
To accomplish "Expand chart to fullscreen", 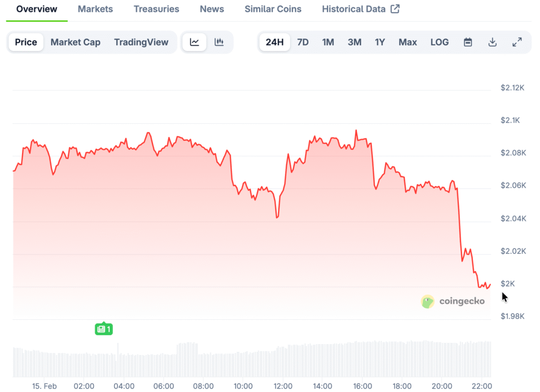I will (x=517, y=42).
